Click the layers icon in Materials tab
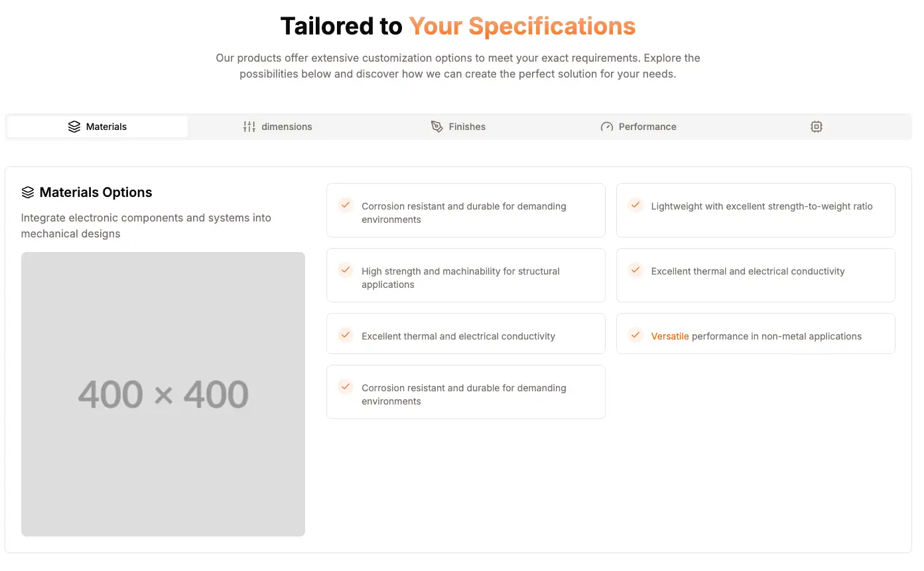The width and height of the screenshot is (924, 571). tap(74, 127)
